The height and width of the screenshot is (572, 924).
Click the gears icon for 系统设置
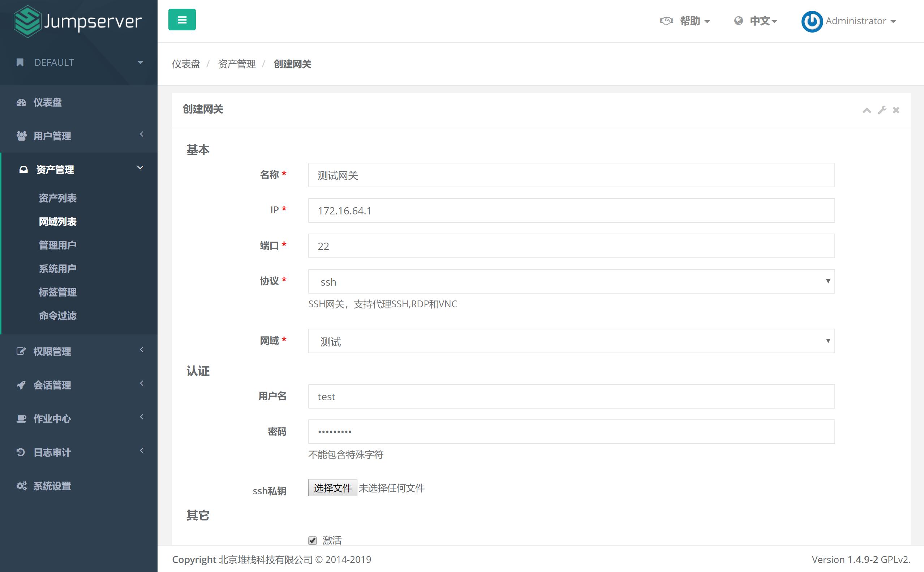coord(22,486)
